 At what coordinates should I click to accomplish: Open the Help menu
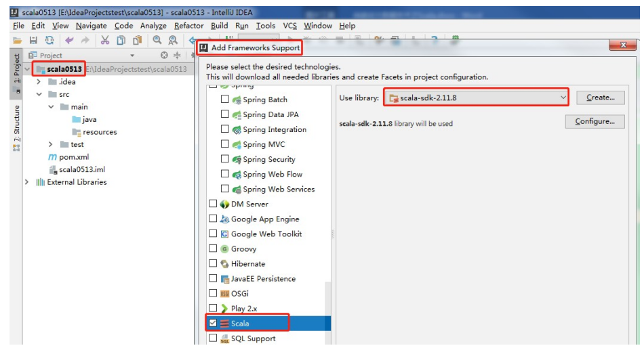tap(347, 26)
